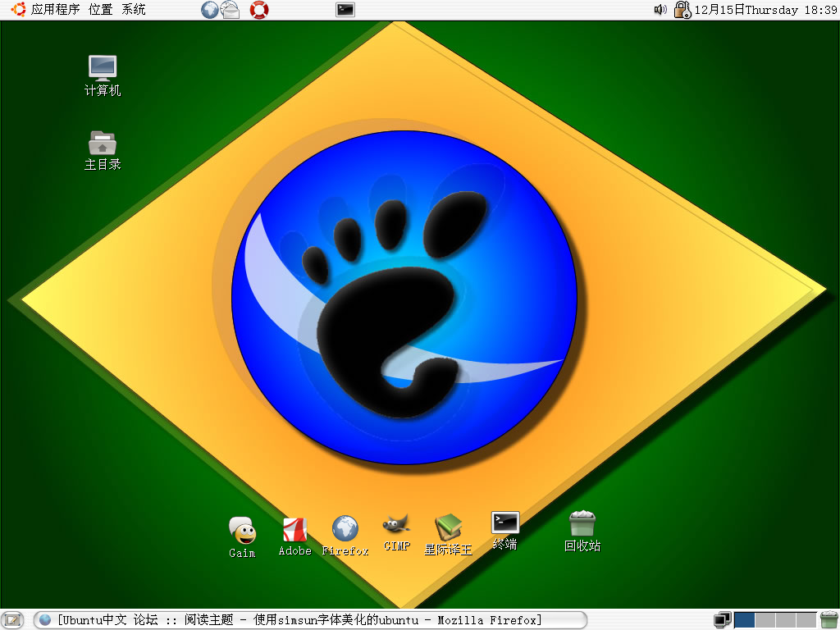This screenshot has height=630, width=840.
Task: Select the Gaim desktop launcher
Action: point(242,537)
